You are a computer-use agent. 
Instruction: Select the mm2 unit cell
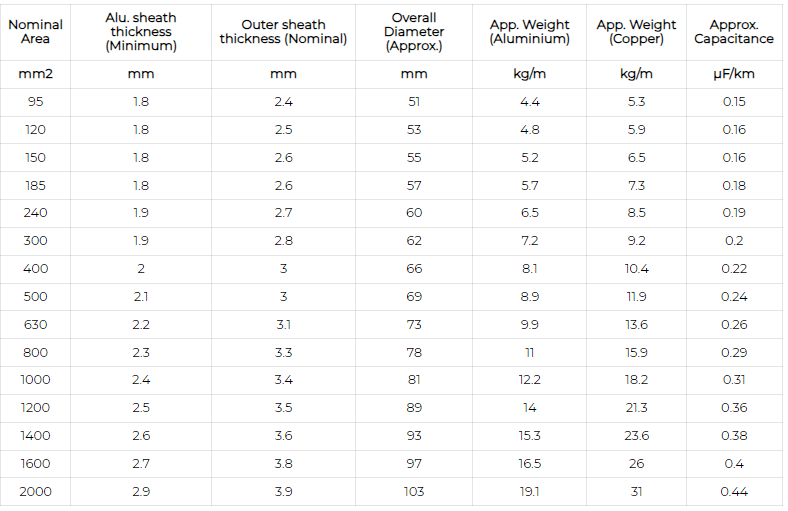35,74
